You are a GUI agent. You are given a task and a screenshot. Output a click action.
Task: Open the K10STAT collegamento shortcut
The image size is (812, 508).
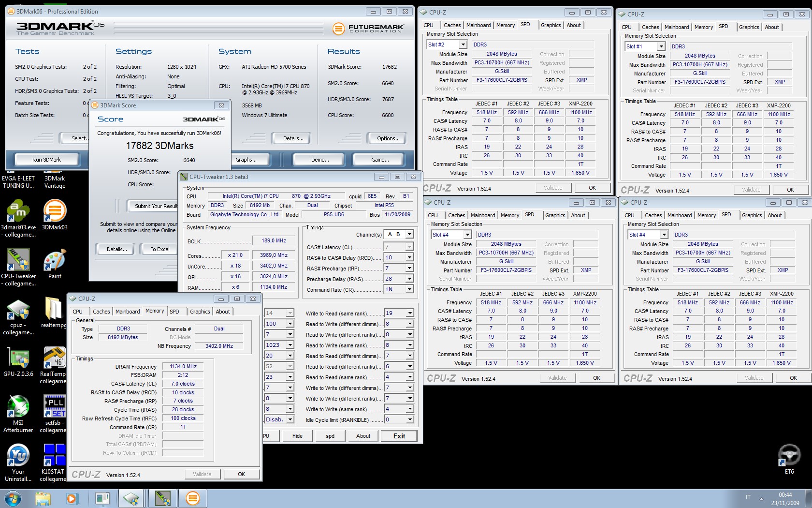coord(53,463)
